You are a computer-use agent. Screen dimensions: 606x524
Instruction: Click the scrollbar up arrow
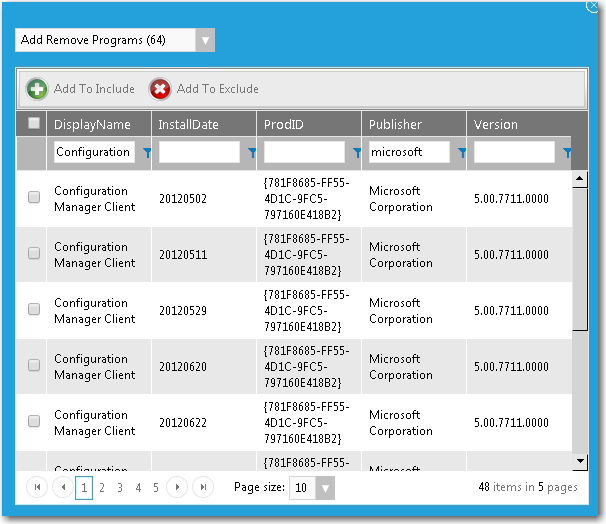[x=580, y=179]
